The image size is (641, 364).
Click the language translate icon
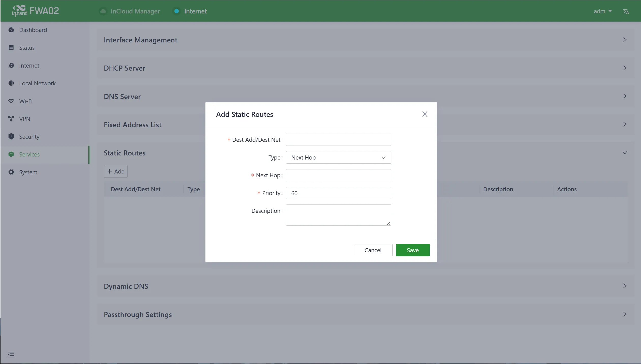[626, 11]
